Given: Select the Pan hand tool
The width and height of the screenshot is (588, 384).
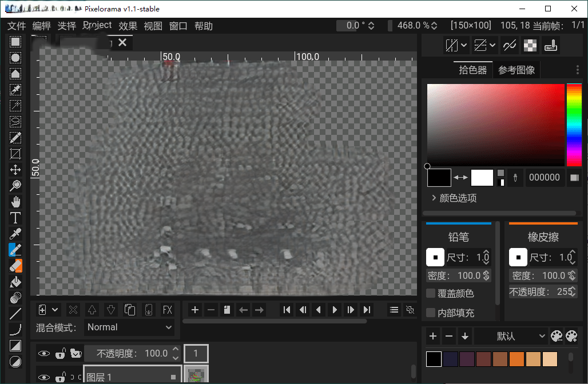Looking at the screenshot, I should coord(15,202).
